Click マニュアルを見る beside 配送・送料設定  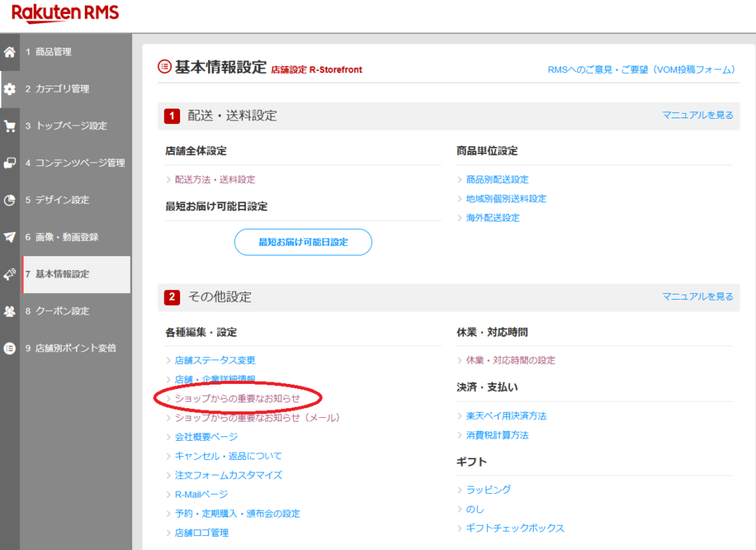[698, 115]
